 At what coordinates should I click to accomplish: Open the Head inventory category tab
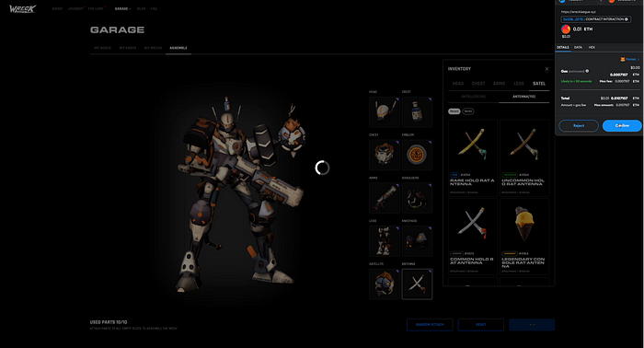tap(458, 84)
